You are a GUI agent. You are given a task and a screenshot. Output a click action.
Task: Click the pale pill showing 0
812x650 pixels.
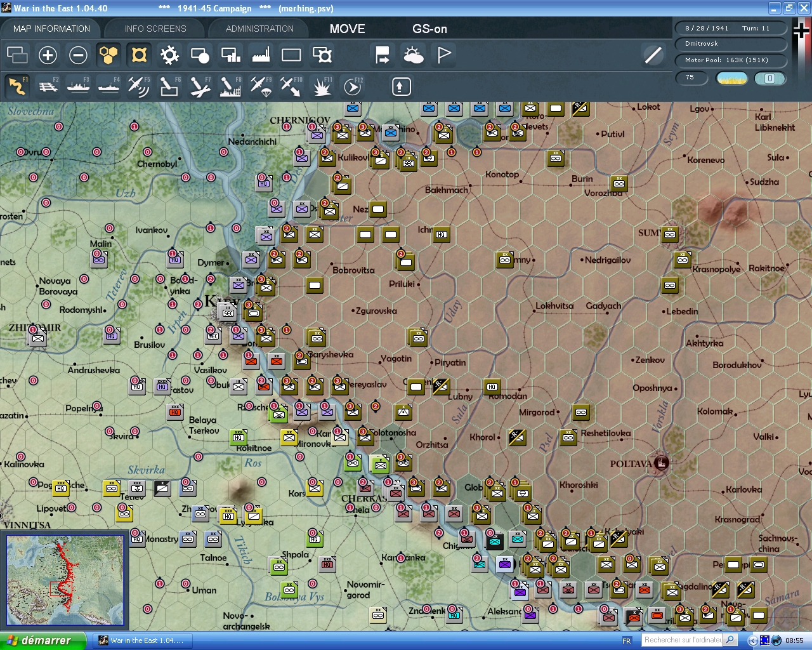click(x=769, y=78)
